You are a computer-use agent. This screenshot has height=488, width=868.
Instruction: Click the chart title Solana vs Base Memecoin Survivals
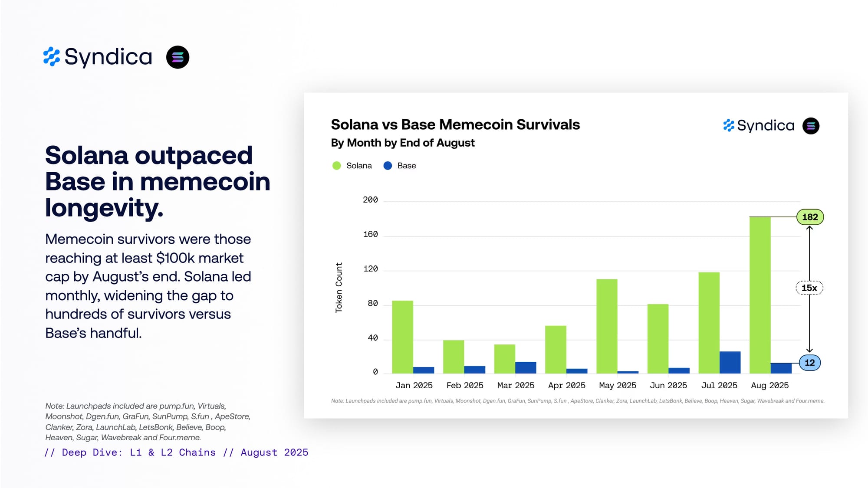(x=455, y=125)
